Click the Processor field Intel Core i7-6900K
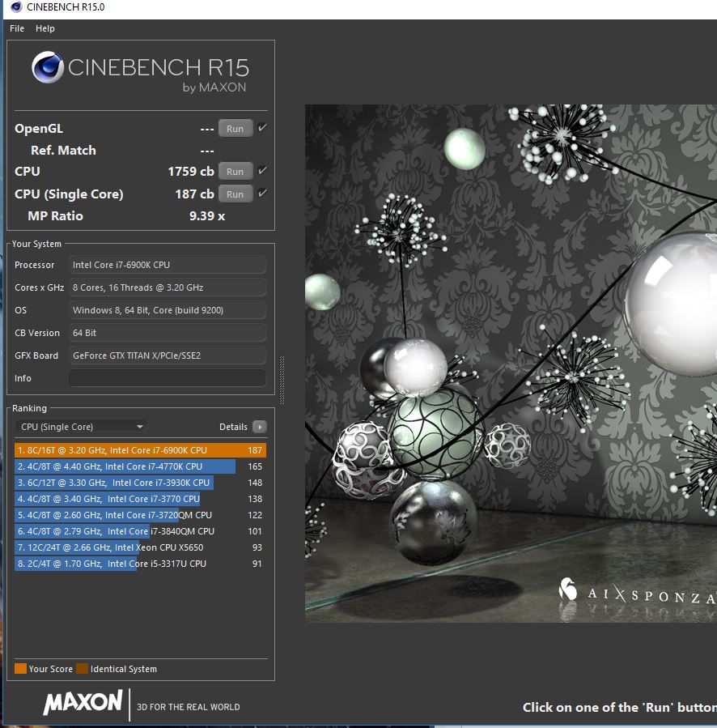 point(167,265)
